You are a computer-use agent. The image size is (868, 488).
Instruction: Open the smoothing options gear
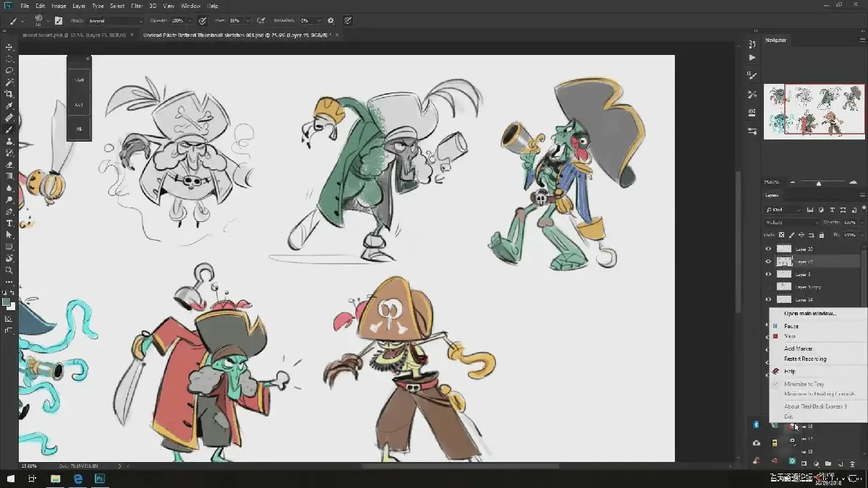click(331, 21)
